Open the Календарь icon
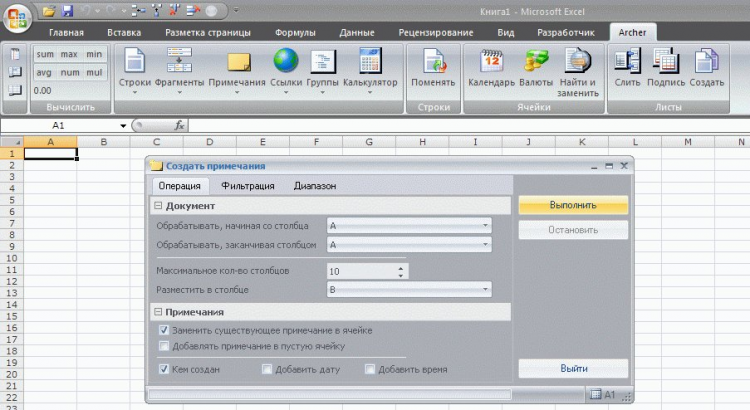The width and height of the screenshot is (750, 410). (492, 61)
